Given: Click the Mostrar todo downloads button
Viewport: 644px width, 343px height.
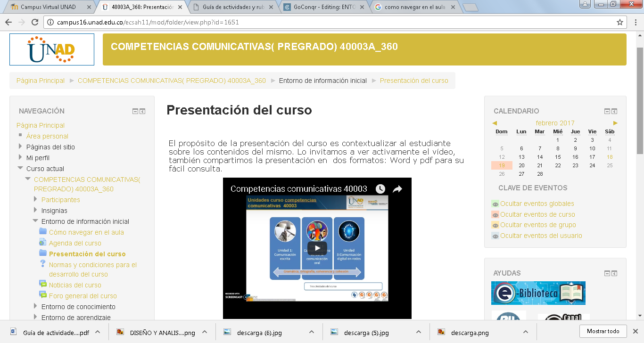Looking at the screenshot, I should (x=603, y=331).
